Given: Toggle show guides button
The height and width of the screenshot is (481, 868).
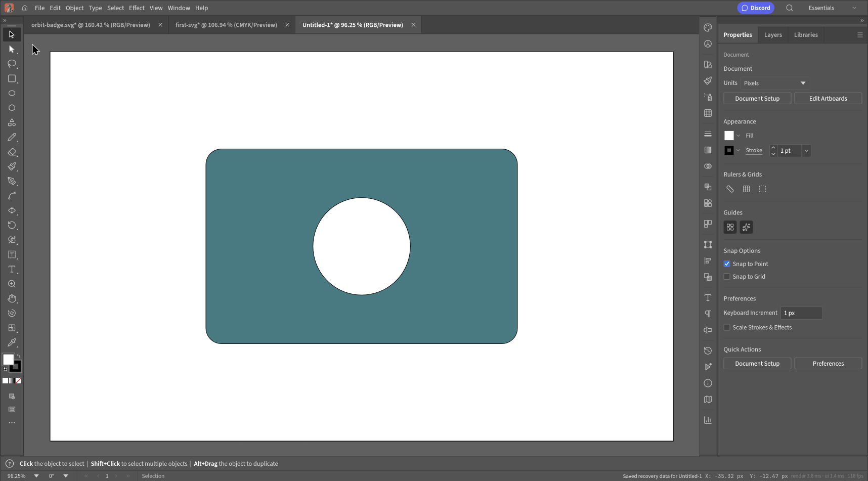Looking at the screenshot, I should coord(730,227).
